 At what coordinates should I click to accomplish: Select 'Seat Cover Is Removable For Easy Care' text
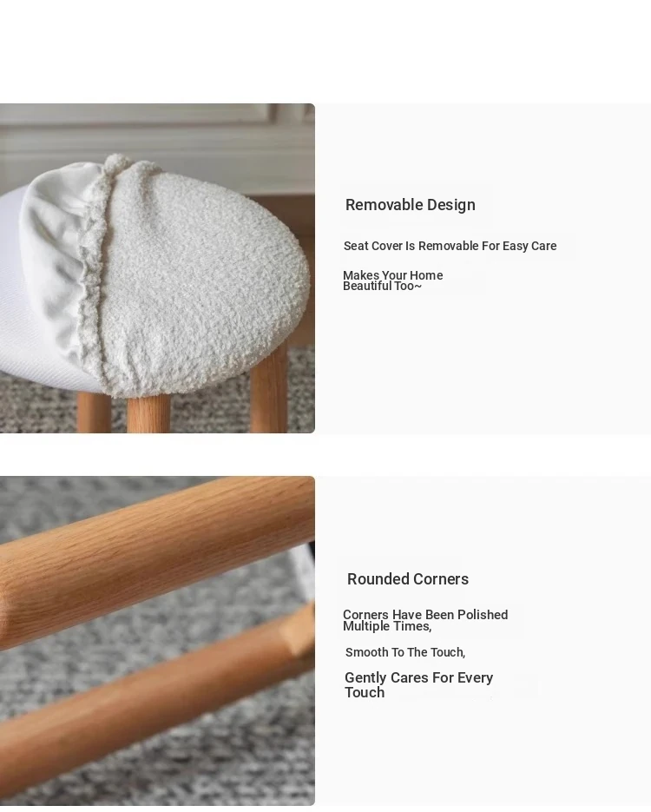pos(450,246)
